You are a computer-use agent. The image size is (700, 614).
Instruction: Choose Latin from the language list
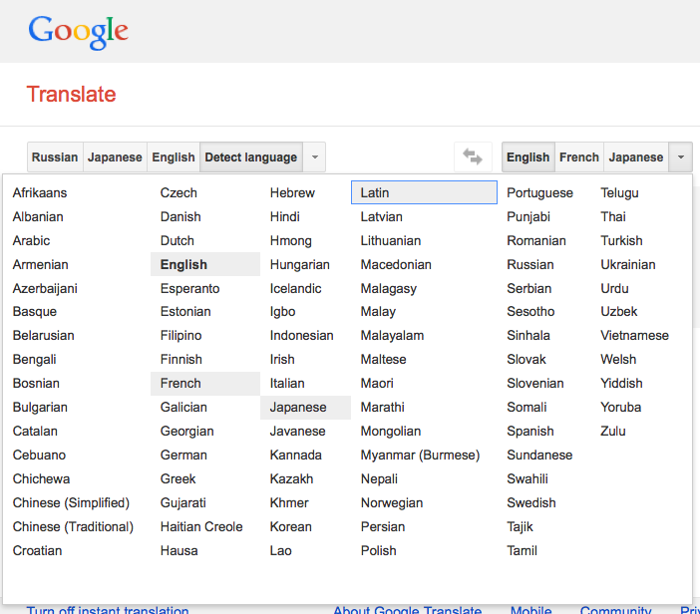[424, 192]
